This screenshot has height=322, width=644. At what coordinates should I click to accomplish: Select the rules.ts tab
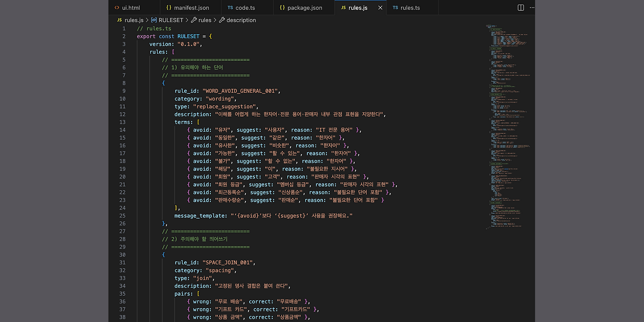point(407,8)
